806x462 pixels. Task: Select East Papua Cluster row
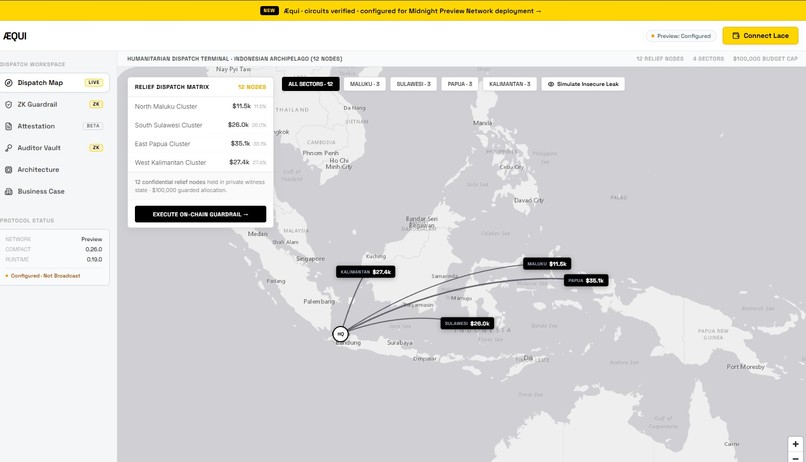[x=200, y=144]
